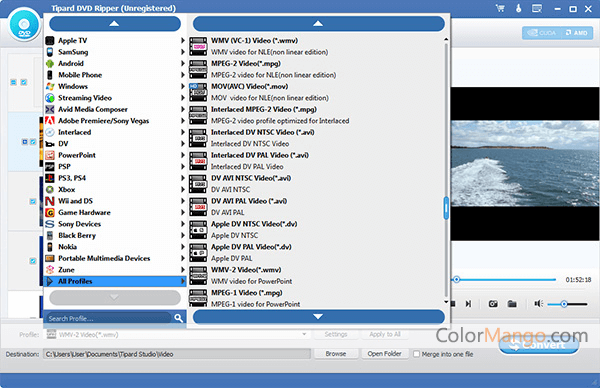This screenshot has width=600, height=388.
Task: Click the Sony Devices icon
Action: pos(50,224)
